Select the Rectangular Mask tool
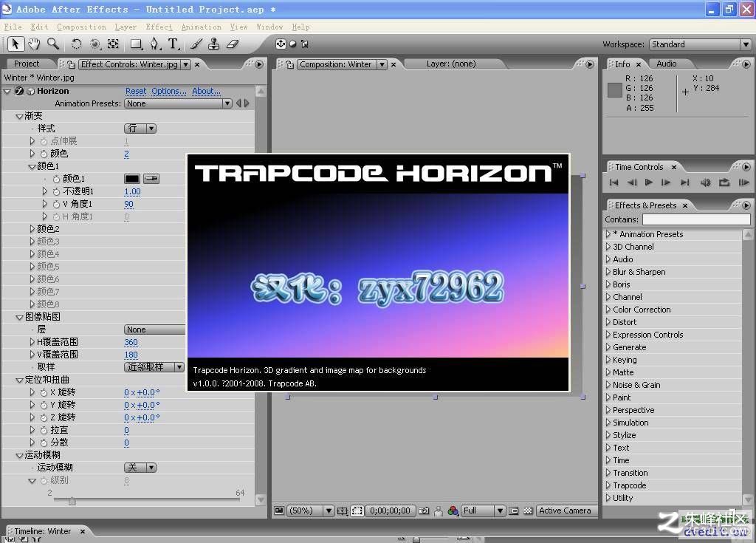The width and height of the screenshot is (756, 543). coord(137,44)
